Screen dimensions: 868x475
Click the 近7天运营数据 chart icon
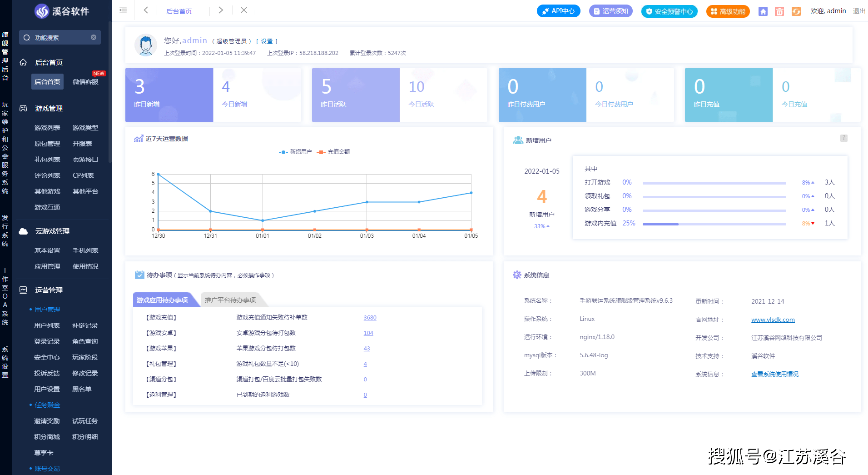[x=139, y=139]
